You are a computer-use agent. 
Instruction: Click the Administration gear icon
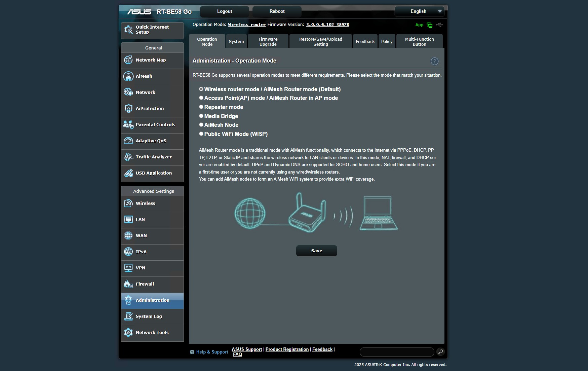(128, 300)
